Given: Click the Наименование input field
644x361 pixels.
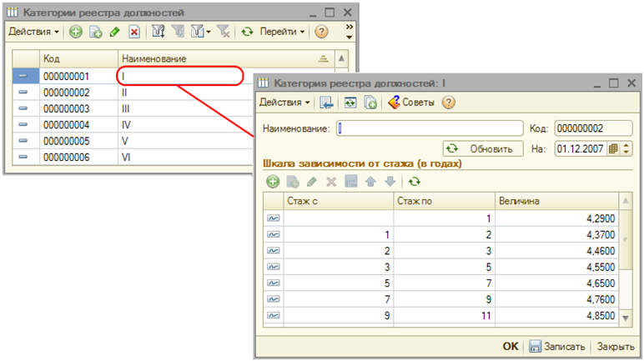Looking at the screenshot, I should pos(428,128).
